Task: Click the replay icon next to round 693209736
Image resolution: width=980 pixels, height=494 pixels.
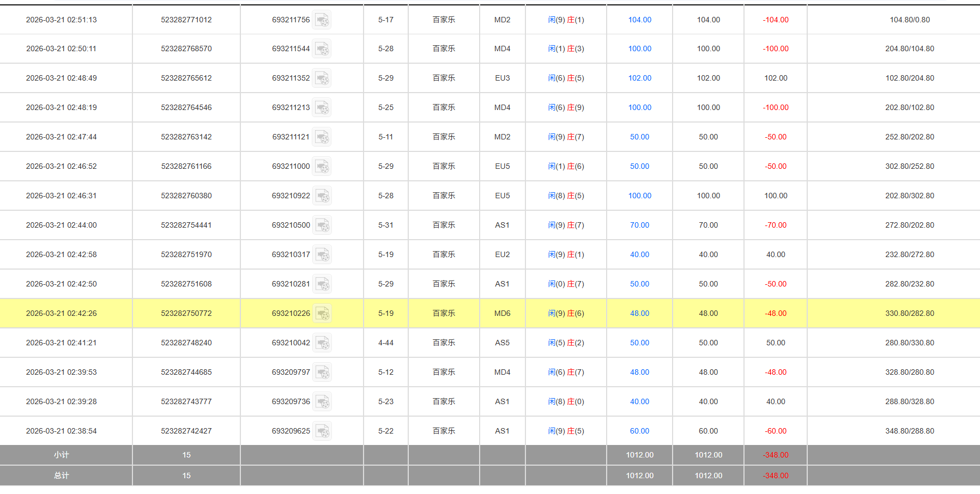Action: coord(322,402)
